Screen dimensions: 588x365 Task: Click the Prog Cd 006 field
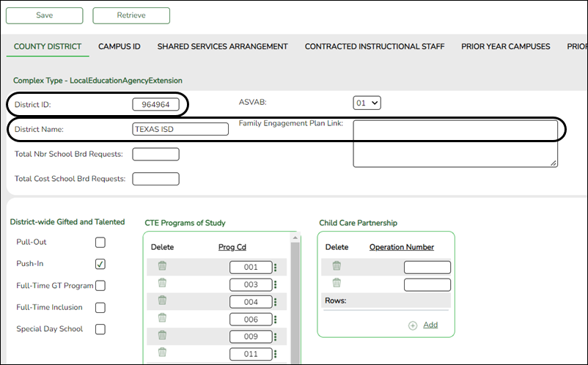click(251, 320)
